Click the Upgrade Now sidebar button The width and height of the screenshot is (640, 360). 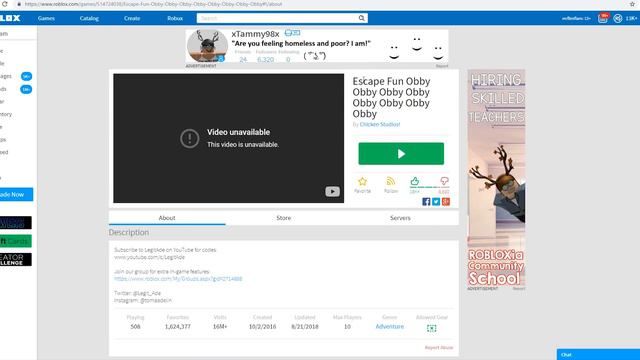point(16,194)
